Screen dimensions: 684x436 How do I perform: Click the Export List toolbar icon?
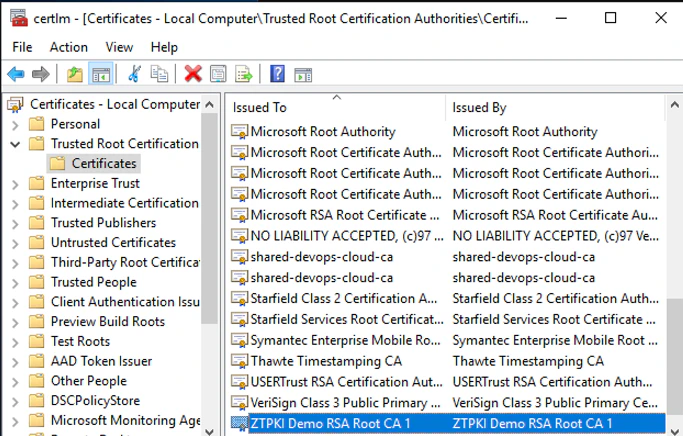243,74
